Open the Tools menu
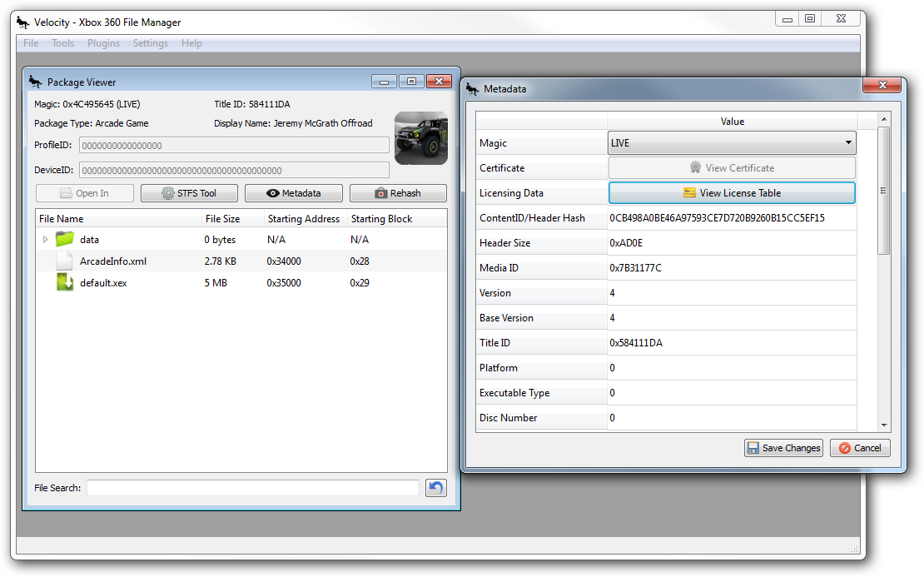This screenshot has width=924, height=577. tap(63, 43)
